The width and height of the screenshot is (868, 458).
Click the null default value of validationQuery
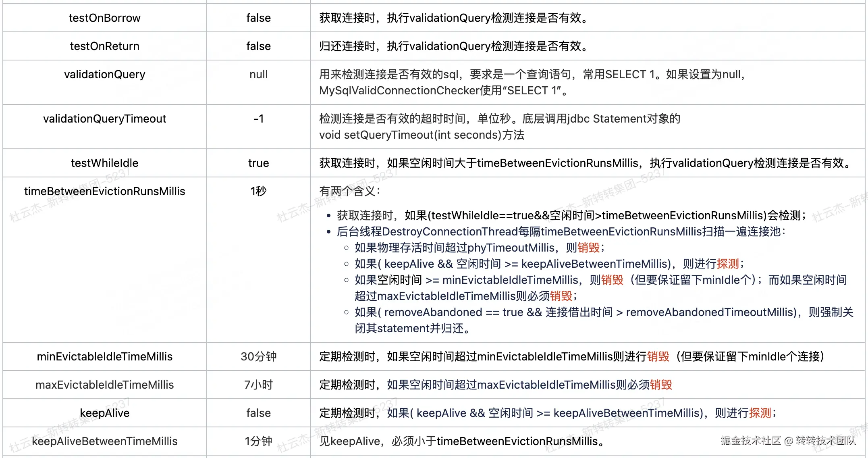coord(258,75)
